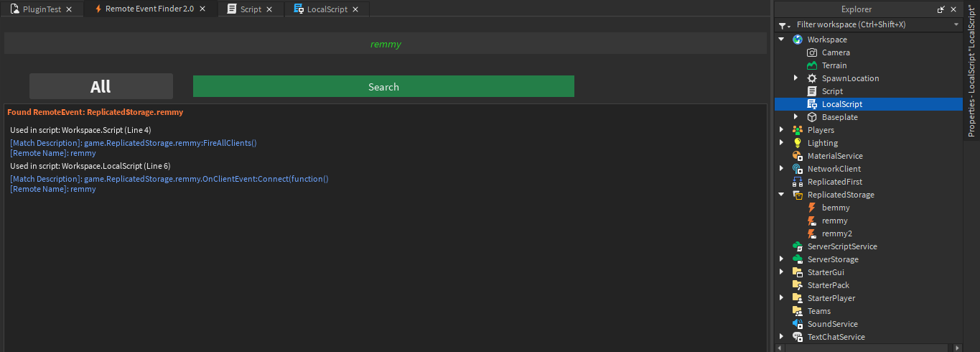The height and width of the screenshot is (352, 980).
Task: Expand the ServerStorage node
Action: tap(781, 259)
